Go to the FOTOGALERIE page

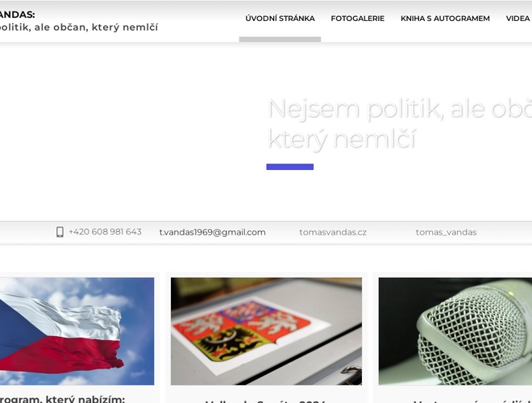pyautogui.click(x=358, y=19)
